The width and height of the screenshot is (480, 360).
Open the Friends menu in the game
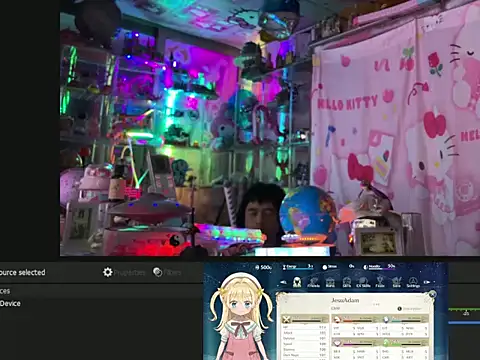pos(313,283)
